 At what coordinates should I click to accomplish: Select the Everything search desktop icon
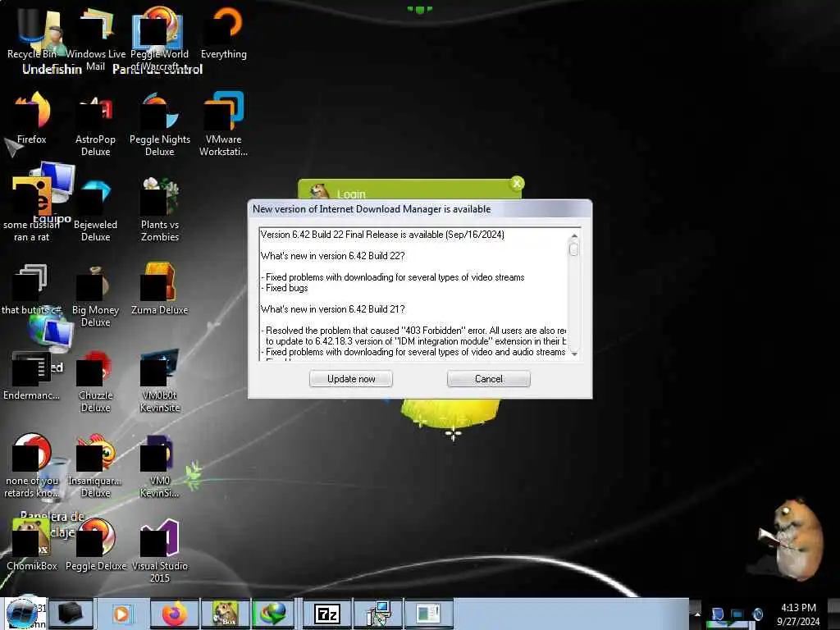point(223,33)
